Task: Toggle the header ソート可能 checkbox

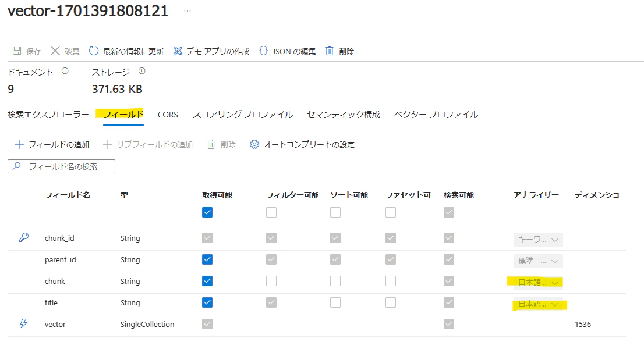Action: tap(335, 212)
